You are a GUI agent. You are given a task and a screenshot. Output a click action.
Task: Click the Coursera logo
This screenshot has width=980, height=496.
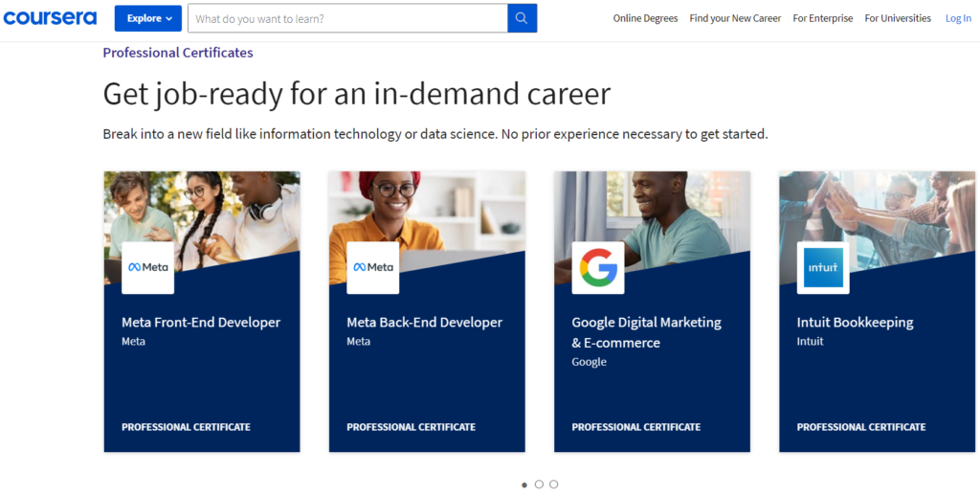coord(50,18)
